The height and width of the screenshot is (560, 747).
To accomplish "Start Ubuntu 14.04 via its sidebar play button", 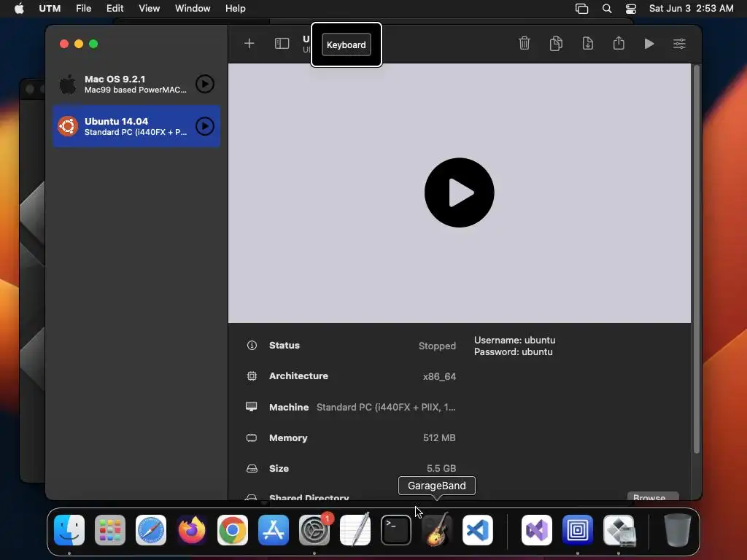I will pos(205,126).
